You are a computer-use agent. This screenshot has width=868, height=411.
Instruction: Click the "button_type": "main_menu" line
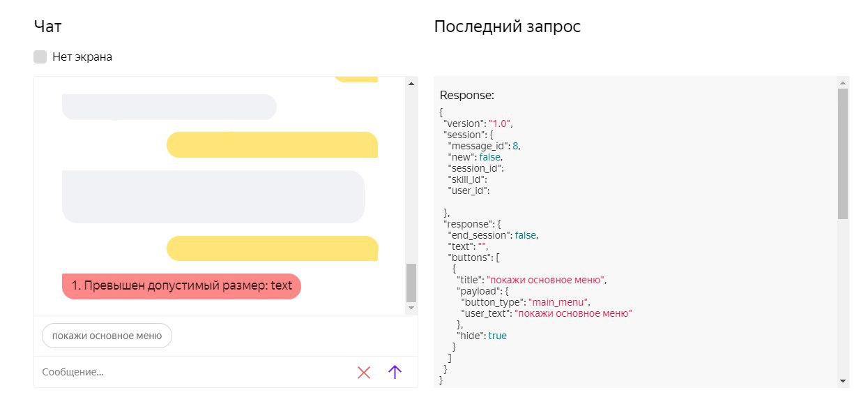coord(526,302)
